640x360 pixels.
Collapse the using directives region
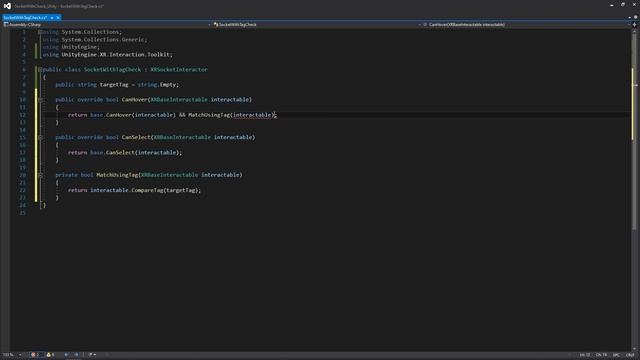tap(40, 32)
